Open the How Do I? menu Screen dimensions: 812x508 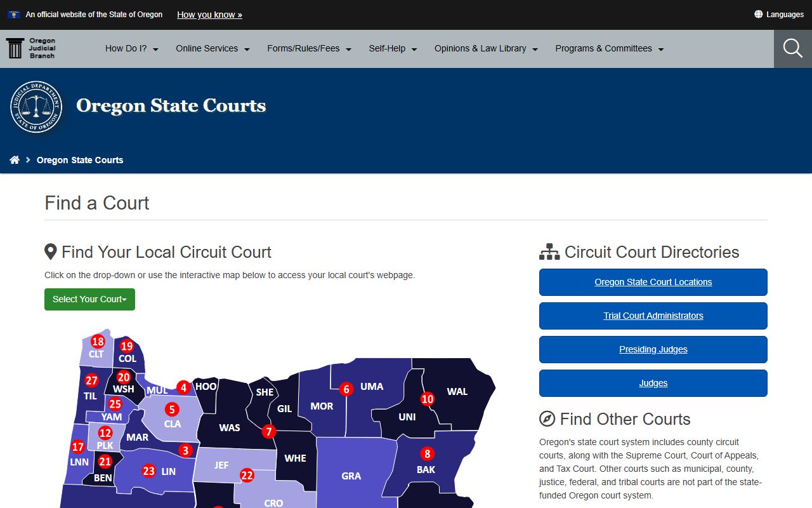coord(132,48)
